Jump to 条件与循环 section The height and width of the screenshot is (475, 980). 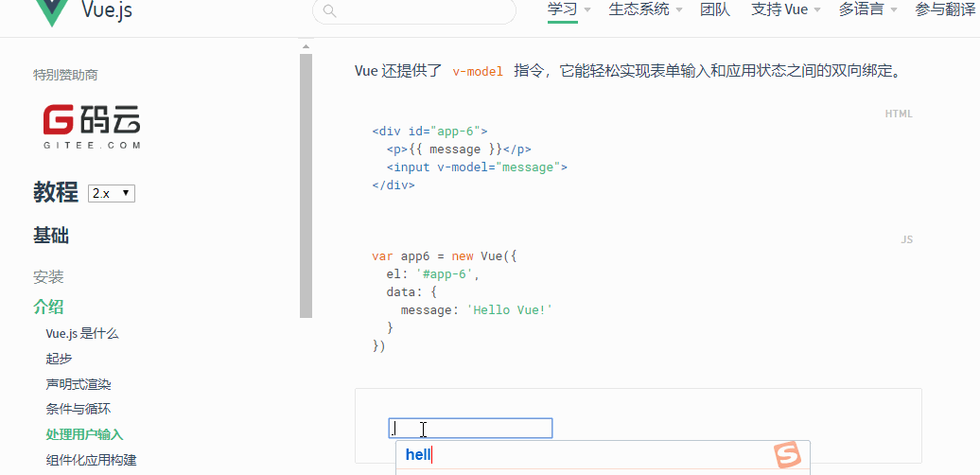tap(79, 410)
